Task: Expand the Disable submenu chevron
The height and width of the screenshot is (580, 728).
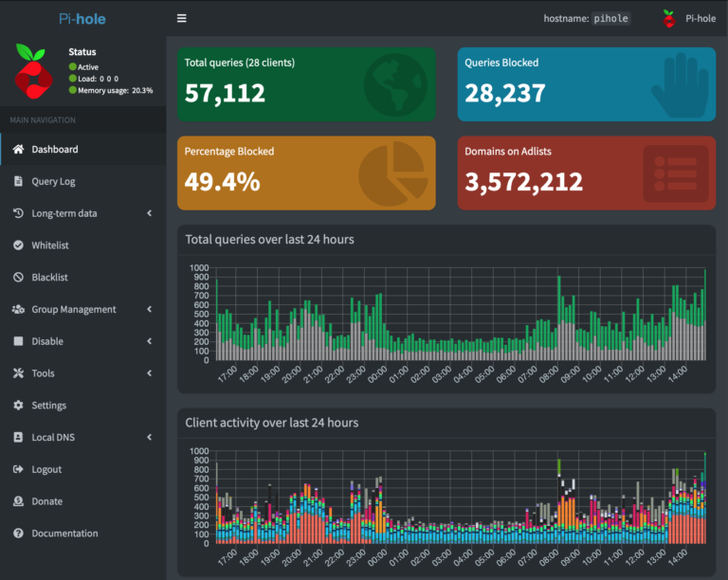Action: (x=150, y=341)
